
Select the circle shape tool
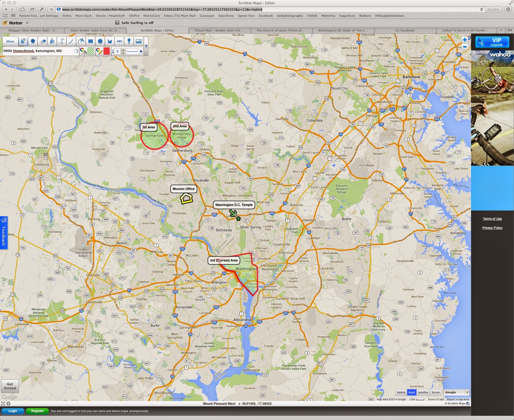100,41
